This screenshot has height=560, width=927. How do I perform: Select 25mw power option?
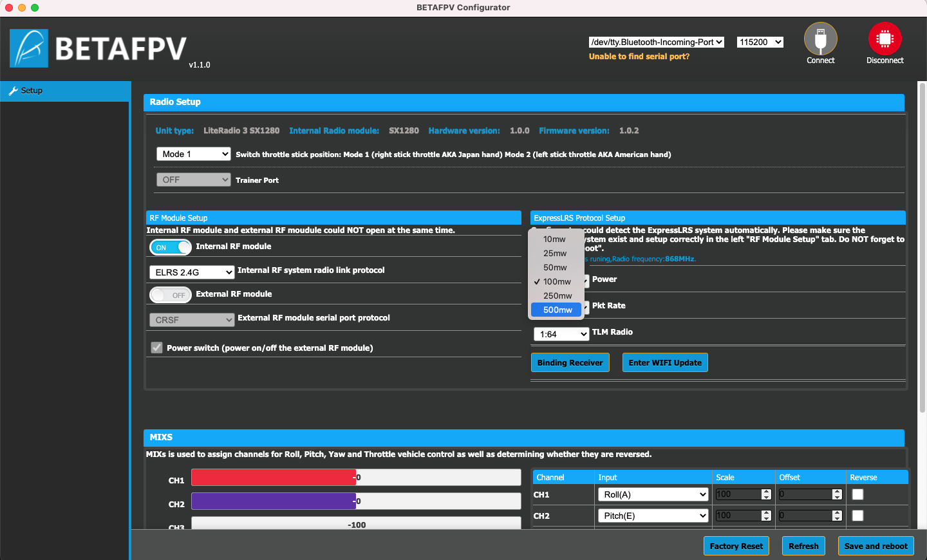click(x=556, y=253)
